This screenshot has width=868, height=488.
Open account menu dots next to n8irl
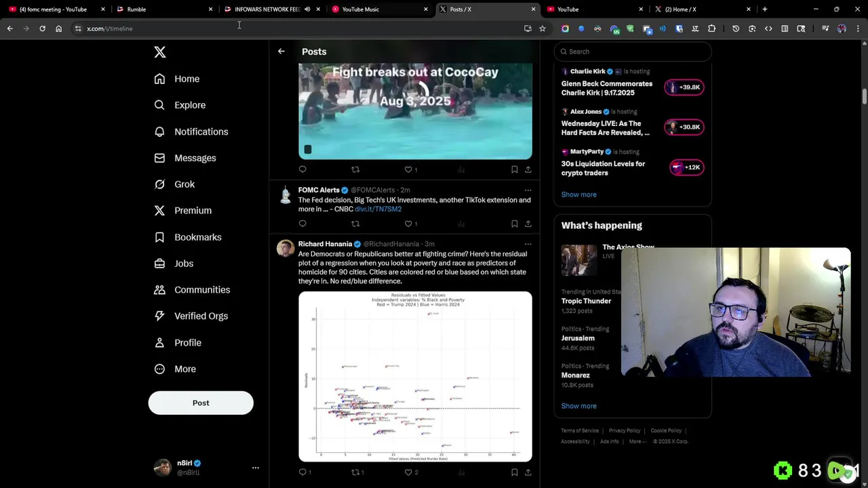click(x=256, y=468)
